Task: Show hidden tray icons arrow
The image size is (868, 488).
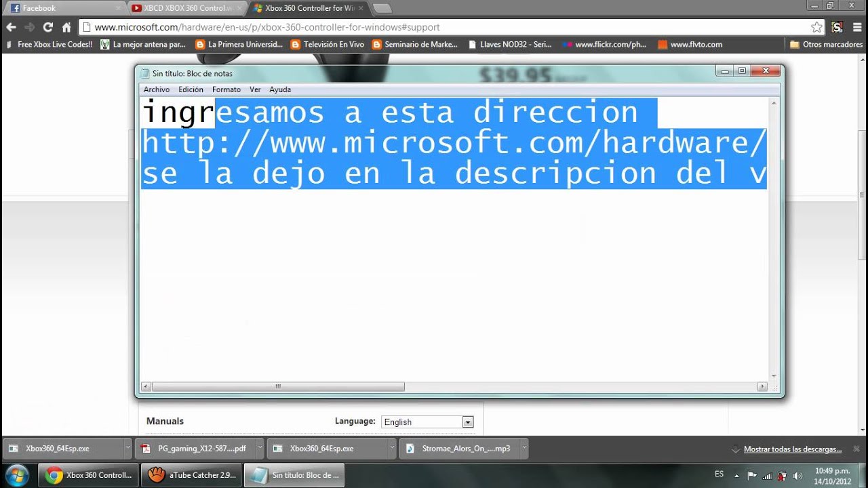Action: click(737, 475)
